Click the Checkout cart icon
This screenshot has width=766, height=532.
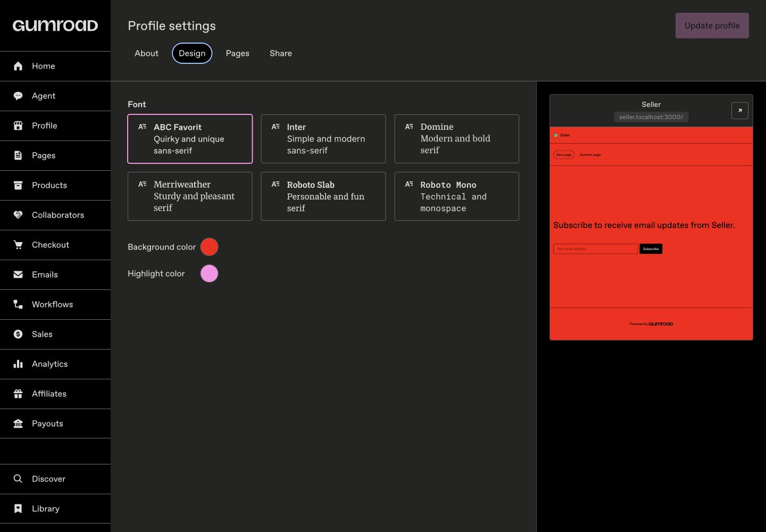(x=18, y=245)
